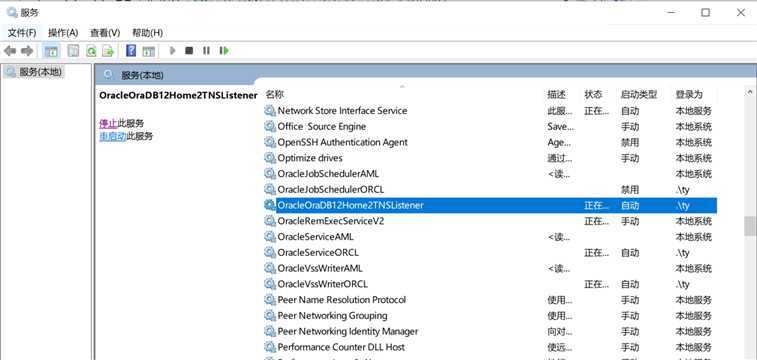The width and height of the screenshot is (757, 360).
Task: Click the Export List toolbar icon
Action: tap(108, 51)
